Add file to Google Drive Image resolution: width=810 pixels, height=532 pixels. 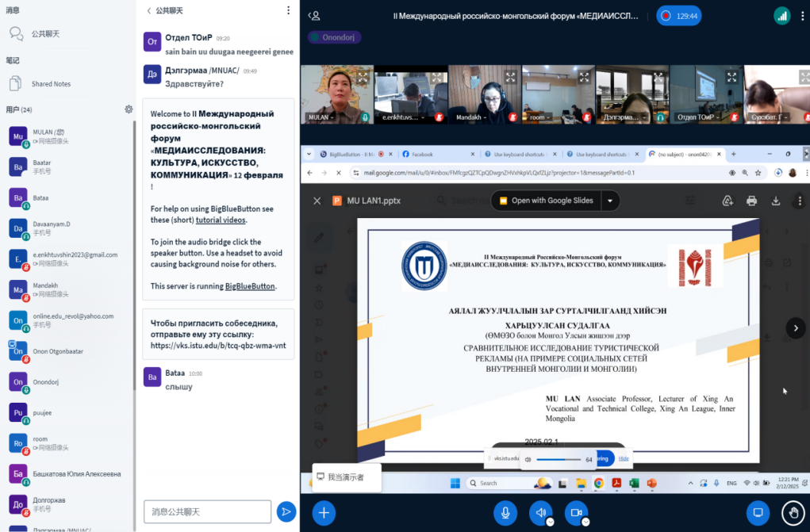point(727,201)
